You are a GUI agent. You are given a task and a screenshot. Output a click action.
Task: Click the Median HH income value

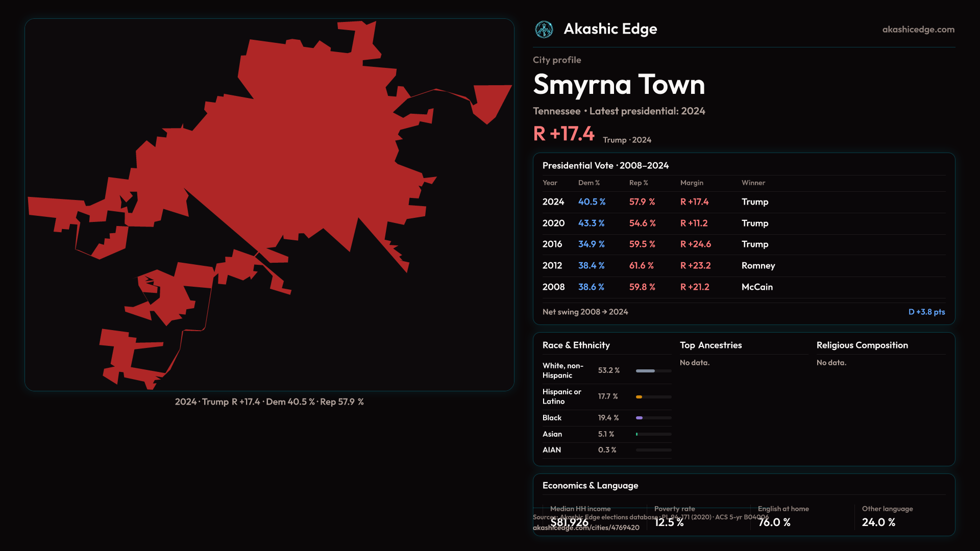569,522
